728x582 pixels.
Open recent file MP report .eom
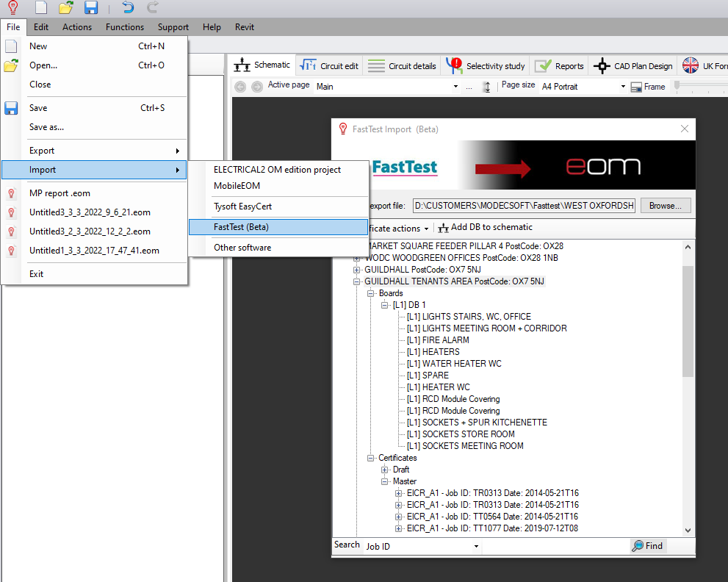(94, 193)
